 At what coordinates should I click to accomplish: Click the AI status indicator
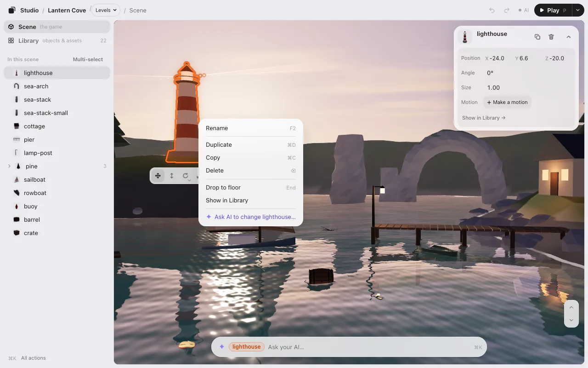pyautogui.click(x=524, y=10)
